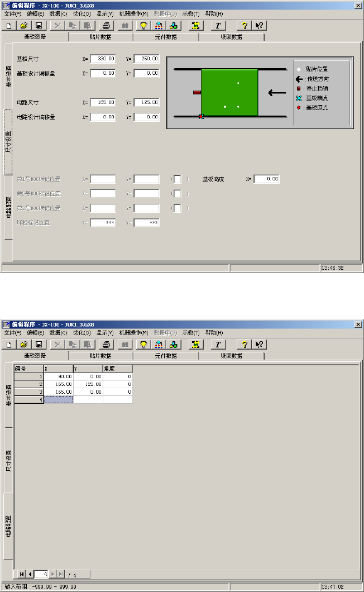Viewport: 364px width, 592px height.
Task: Select vertical 基本设置 tab in the board-diagram window
Action: (x=8, y=77)
